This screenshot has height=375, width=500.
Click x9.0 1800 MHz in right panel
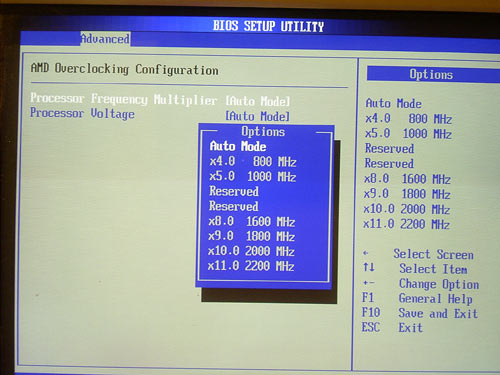407,194
